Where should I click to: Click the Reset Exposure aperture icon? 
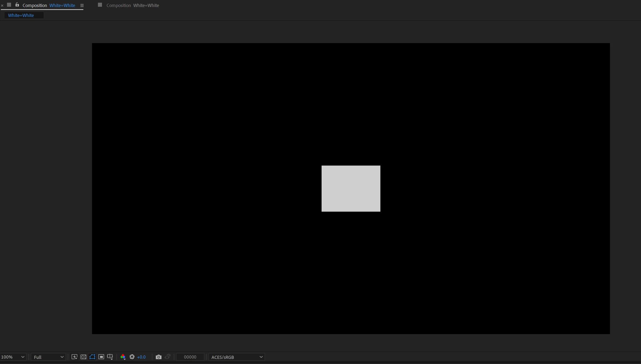coord(132,357)
